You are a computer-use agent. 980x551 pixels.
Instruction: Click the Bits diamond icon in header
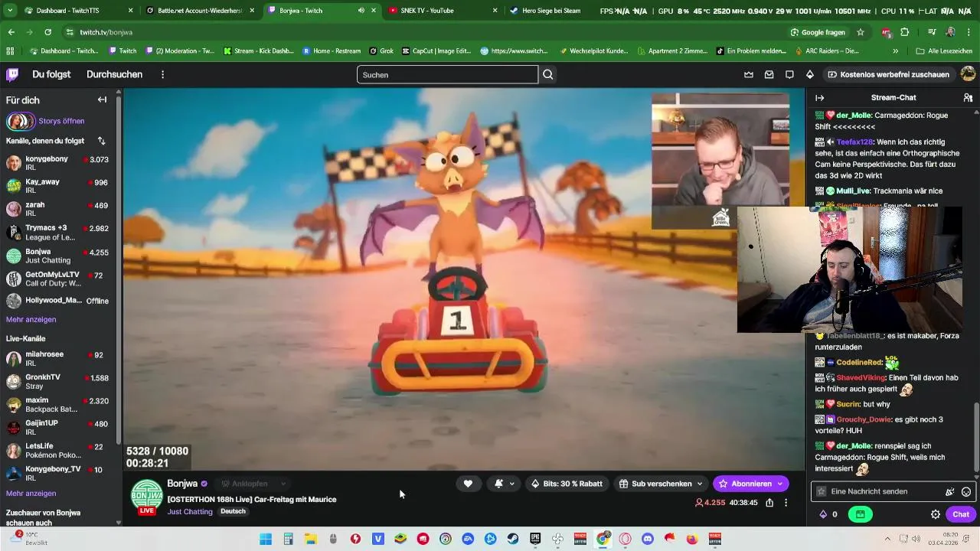tap(810, 74)
